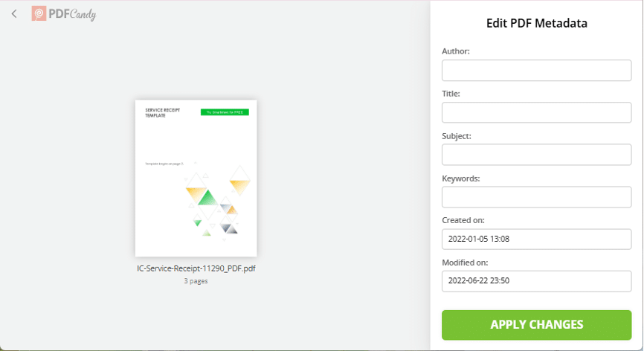Select the Service Receipt PDF page thumbnail
Image resolution: width=644 pixels, height=351 pixels.
coord(196,178)
